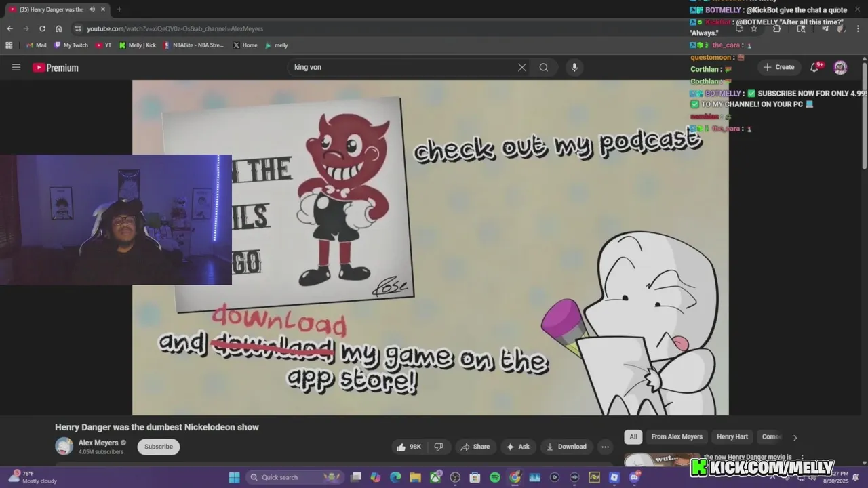View site information for youtube.com
Viewport: 868px width, 488px height.
tap(78, 28)
